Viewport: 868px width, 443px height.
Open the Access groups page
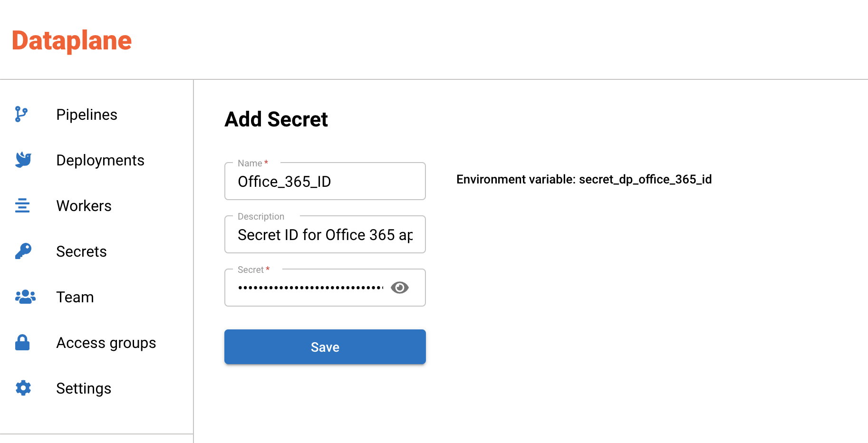(x=106, y=342)
